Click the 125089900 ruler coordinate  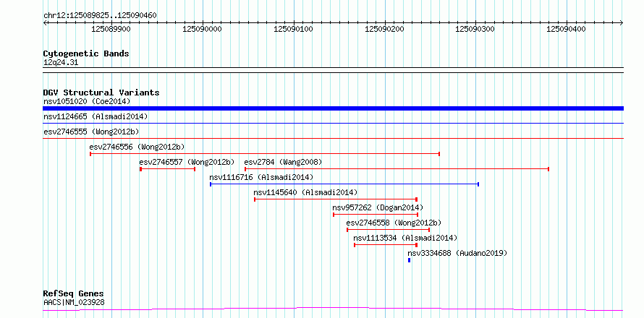(x=111, y=29)
